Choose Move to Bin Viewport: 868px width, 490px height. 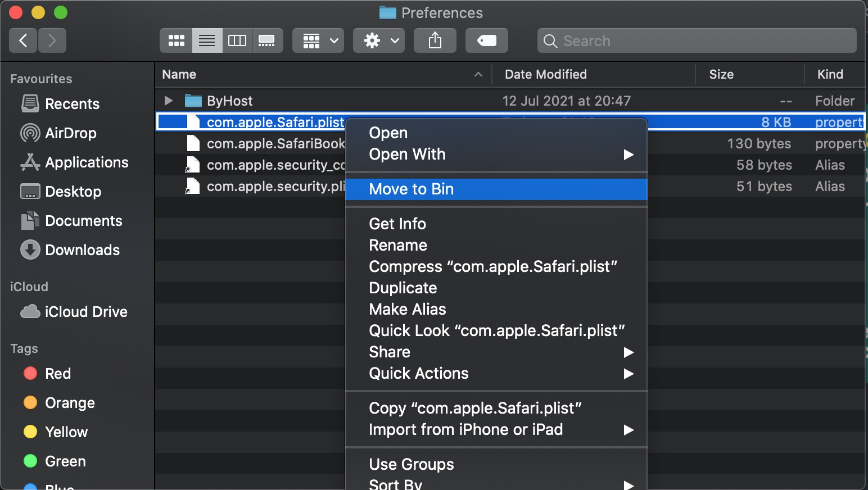point(496,189)
